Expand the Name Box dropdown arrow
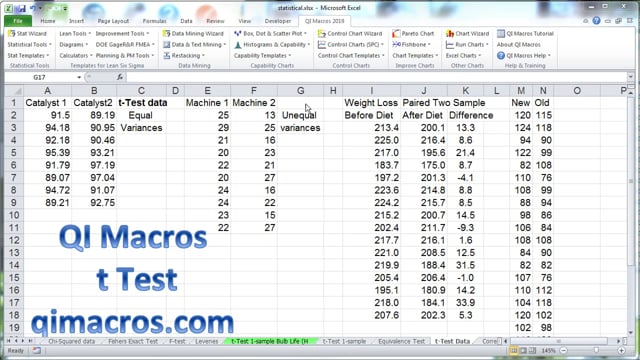This screenshot has width=640, height=360. pos(79,77)
